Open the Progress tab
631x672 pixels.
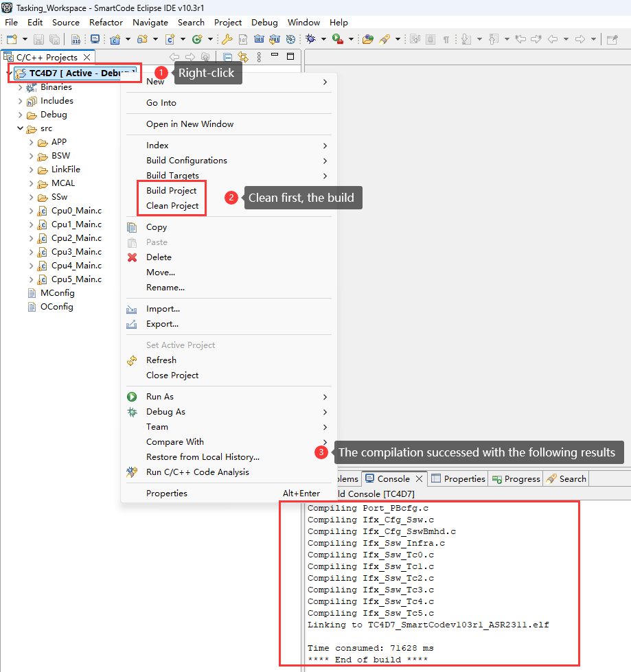[x=516, y=479]
